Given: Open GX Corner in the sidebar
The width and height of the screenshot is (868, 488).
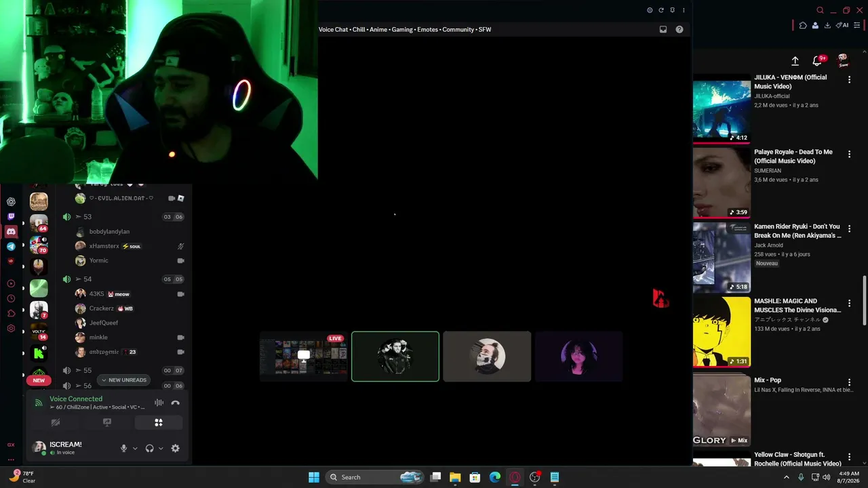Looking at the screenshot, I should [11, 445].
